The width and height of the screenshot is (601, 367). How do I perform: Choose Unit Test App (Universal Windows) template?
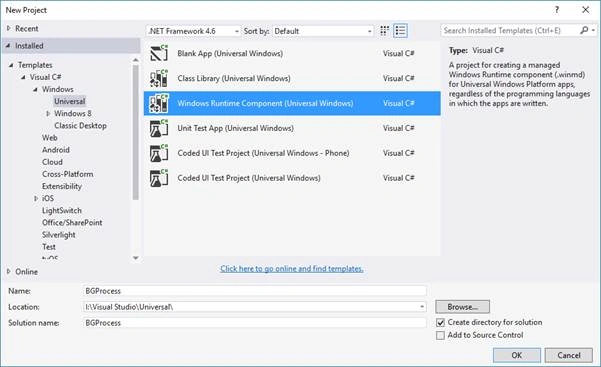tap(292, 128)
